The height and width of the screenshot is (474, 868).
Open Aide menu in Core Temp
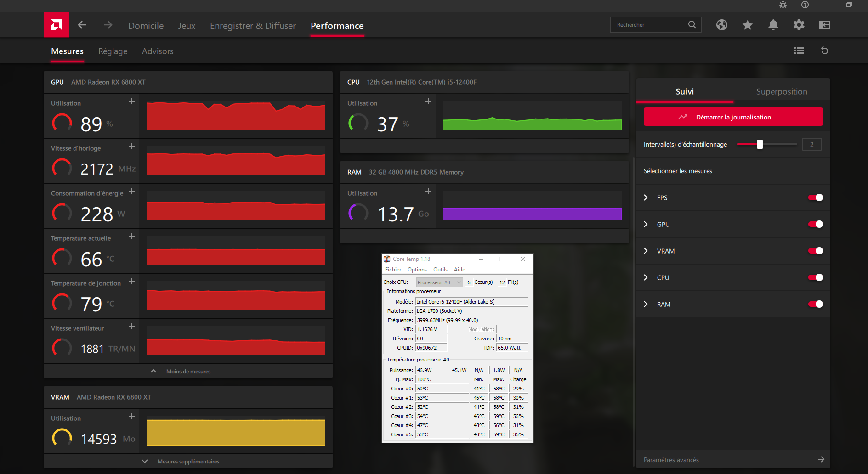pyautogui.click(x=460, y=270)
